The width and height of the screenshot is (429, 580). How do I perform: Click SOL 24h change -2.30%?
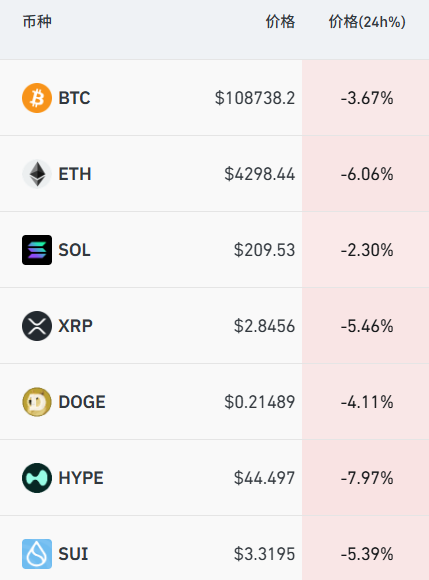367,250
